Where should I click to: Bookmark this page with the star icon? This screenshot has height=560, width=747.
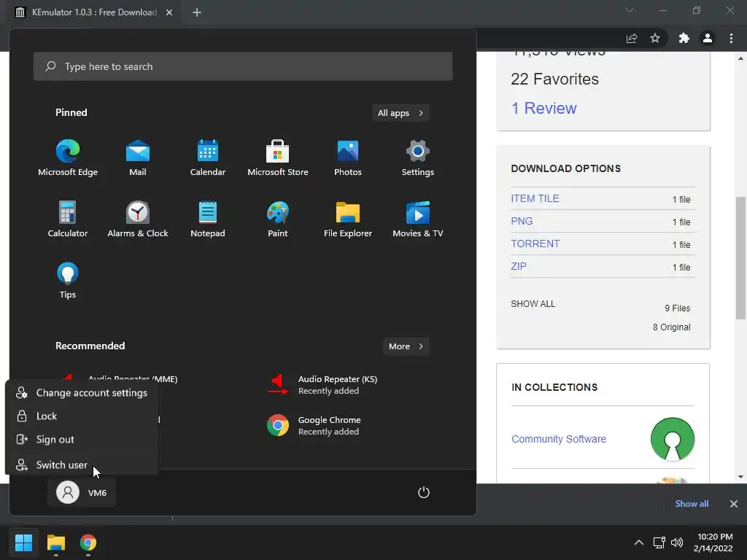point(655,38)
